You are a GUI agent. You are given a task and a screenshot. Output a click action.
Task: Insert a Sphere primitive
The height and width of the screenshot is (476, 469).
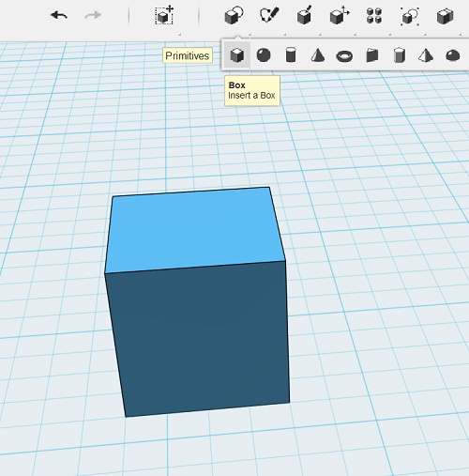pyautogui.click(x=264, y=55)
